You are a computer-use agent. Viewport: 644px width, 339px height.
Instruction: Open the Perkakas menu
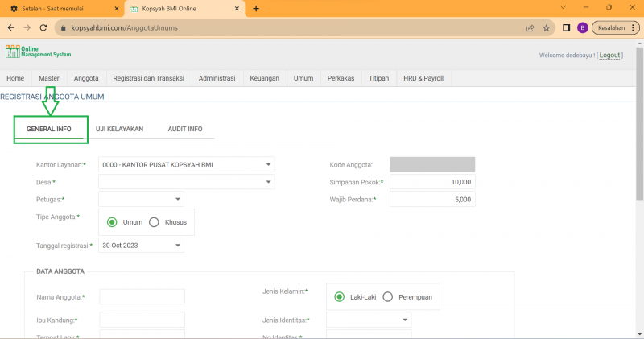pos(341,78)
